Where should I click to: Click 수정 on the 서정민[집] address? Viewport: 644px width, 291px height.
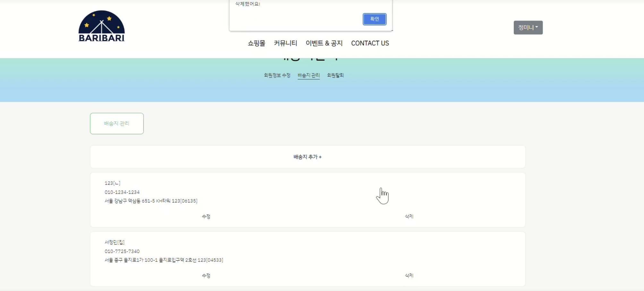pos(206,275)
